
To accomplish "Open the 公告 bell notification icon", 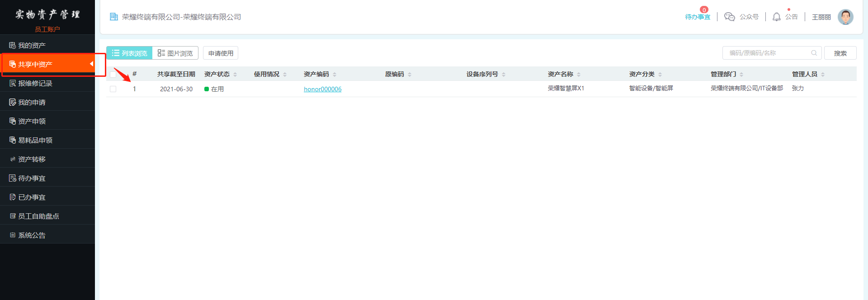I will [776, 17].
